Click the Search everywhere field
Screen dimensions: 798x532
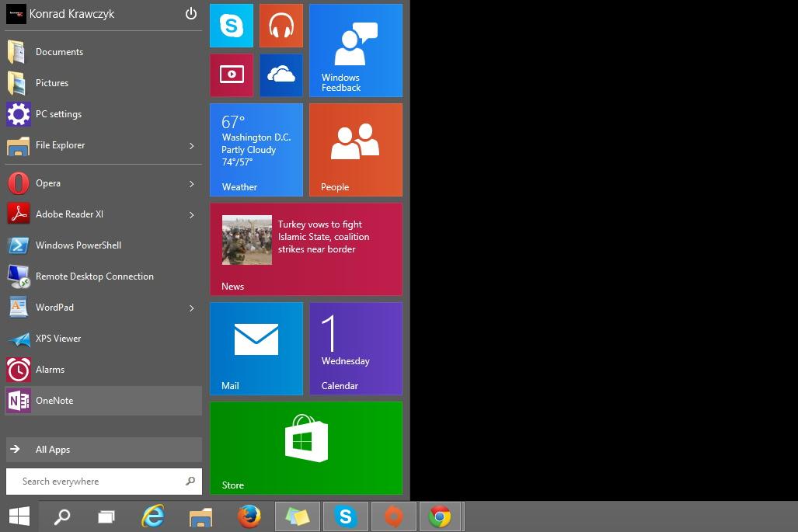click(x=104, y=482)
